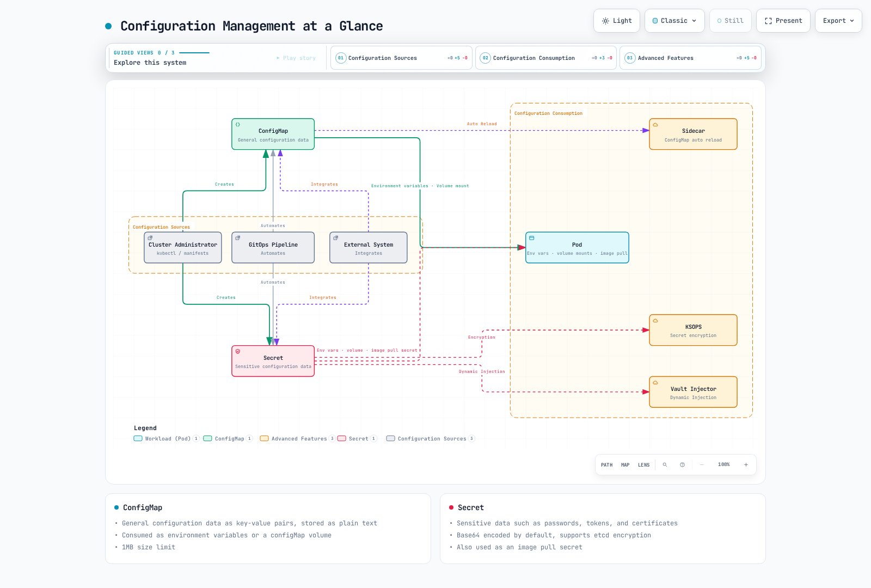
Task: Zoom out with the minus icon
Action: tap(702, 465)
